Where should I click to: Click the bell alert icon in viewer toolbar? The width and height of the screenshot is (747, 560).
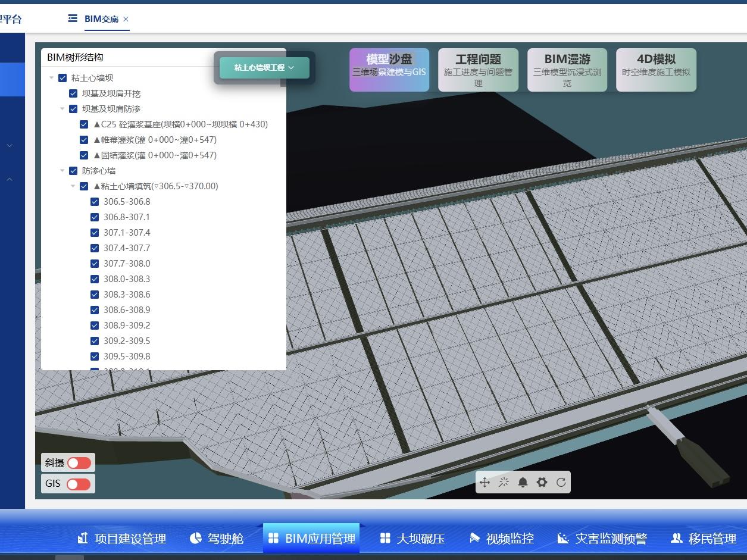[523, 483]
